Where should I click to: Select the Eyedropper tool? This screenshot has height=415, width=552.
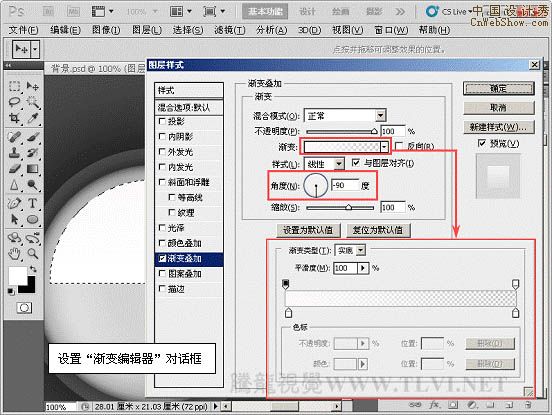(32, 118)
